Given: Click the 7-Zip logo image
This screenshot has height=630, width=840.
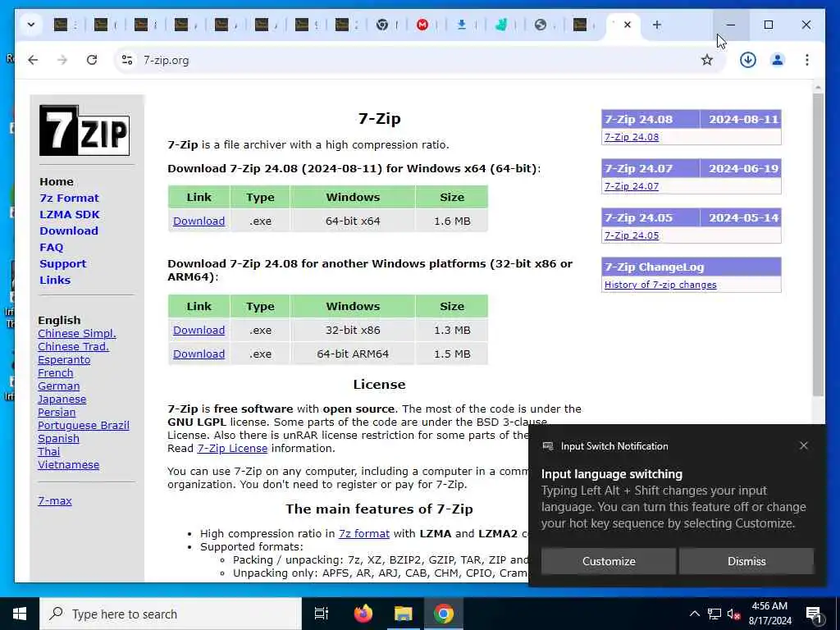Looking at the screenshot, I should click(x=84, y=130).
